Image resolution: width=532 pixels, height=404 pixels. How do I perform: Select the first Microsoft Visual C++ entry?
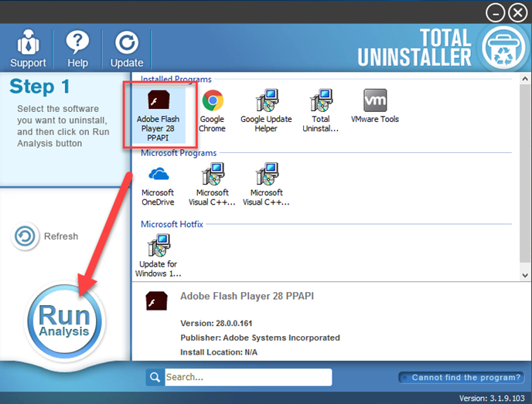[x=213, y=185]
